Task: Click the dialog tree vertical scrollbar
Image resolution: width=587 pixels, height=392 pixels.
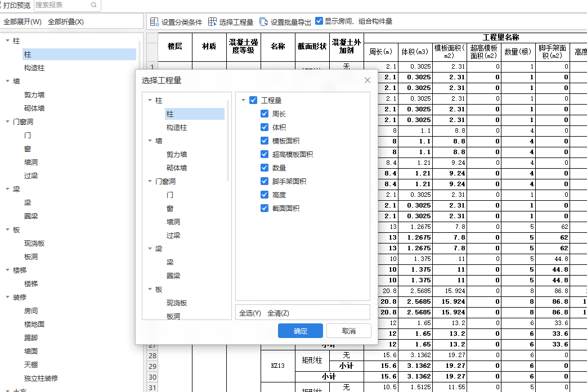Action: [228, 140]
